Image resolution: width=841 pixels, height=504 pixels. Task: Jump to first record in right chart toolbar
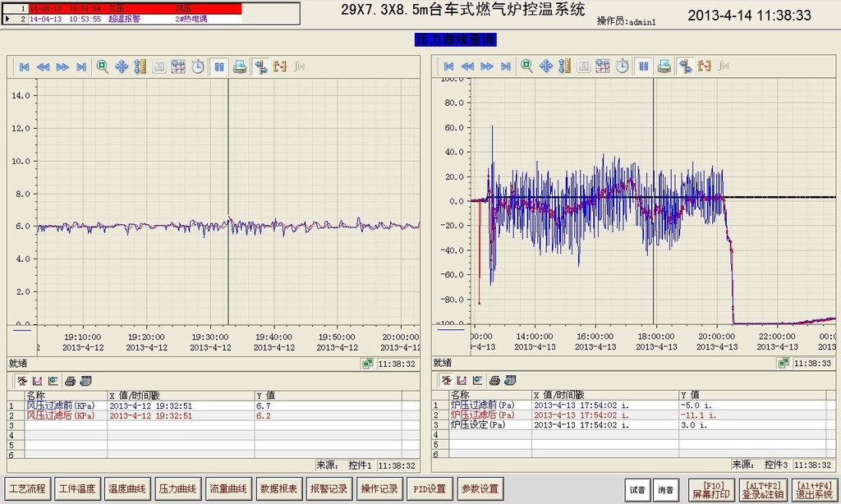[449, 66]
